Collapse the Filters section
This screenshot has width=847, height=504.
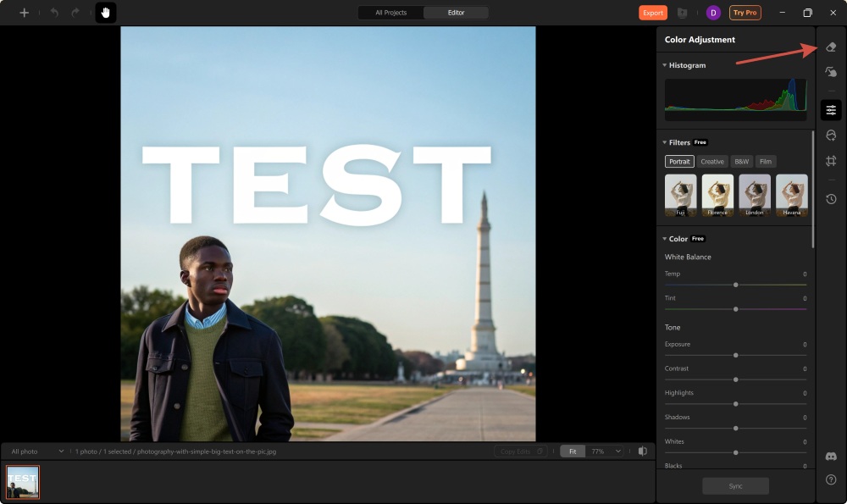pyautogui.click(x=665, y=142)
